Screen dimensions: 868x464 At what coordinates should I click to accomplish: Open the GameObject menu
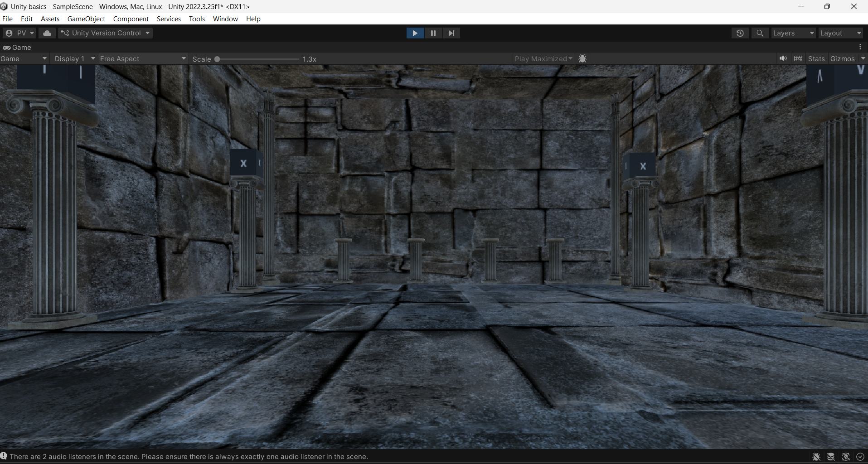(86, 19)
